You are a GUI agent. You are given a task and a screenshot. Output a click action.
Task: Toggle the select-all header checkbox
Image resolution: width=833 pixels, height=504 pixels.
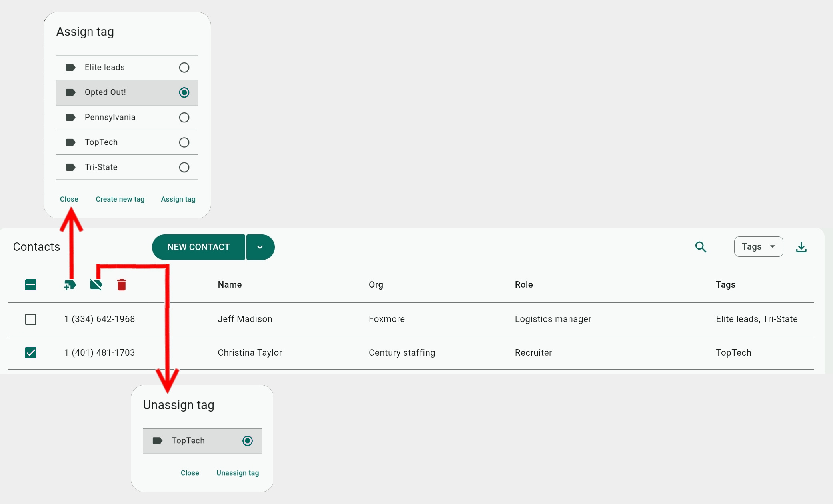click(31, 285)
